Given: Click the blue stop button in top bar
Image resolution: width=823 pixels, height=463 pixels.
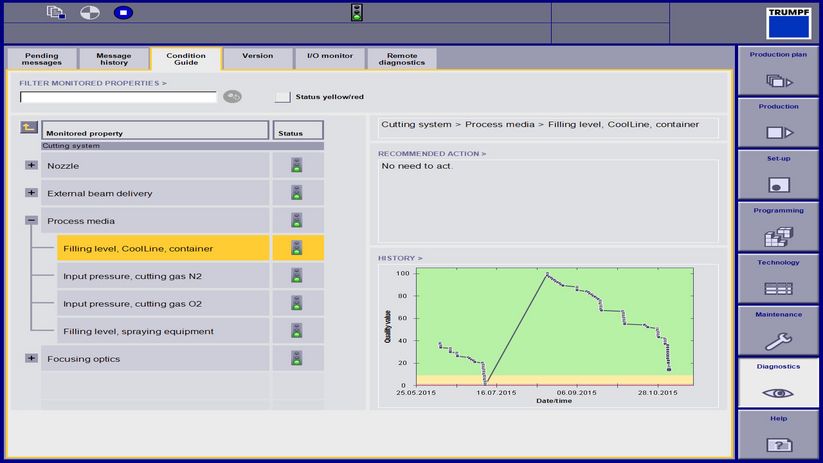Looking at the screenshot, I should 123,12.
